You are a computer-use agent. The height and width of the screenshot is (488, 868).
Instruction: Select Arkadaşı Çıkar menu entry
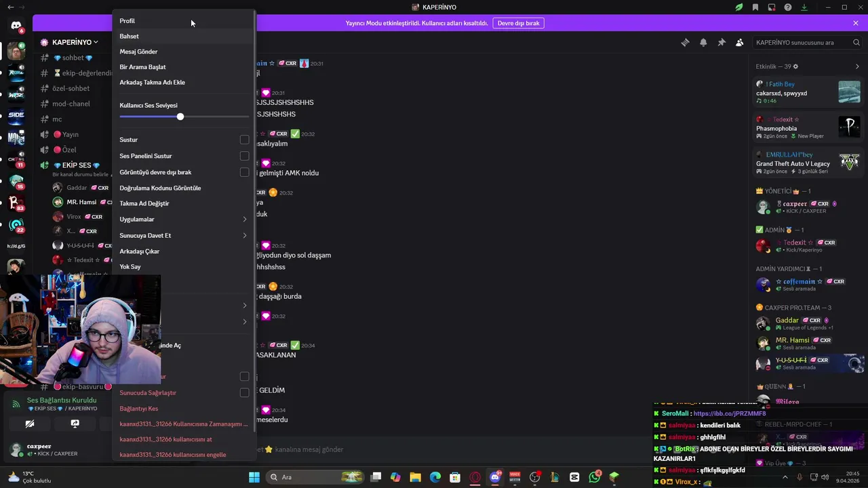(x=183, y=251)
